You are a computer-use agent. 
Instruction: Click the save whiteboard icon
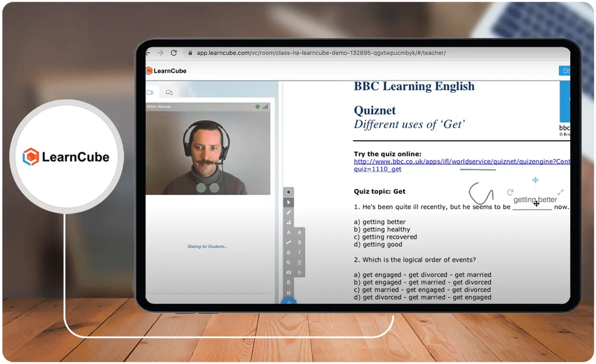289,292
